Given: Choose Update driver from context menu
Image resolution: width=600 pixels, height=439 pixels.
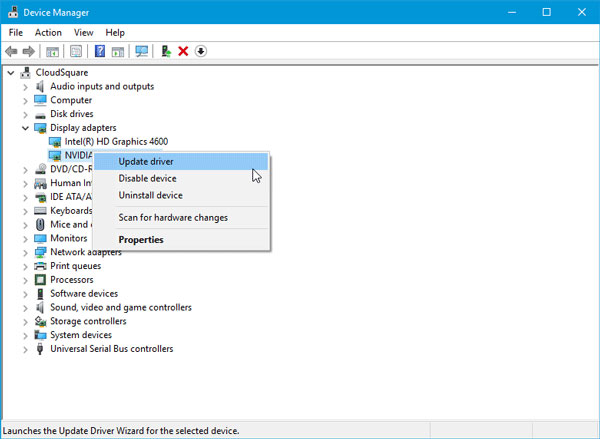Looking at the screenshot, I should (181, 162).
